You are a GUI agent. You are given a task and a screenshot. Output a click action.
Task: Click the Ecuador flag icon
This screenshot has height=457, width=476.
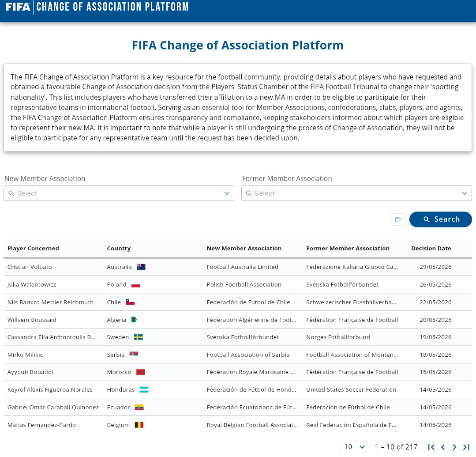(x=139, y=407)
